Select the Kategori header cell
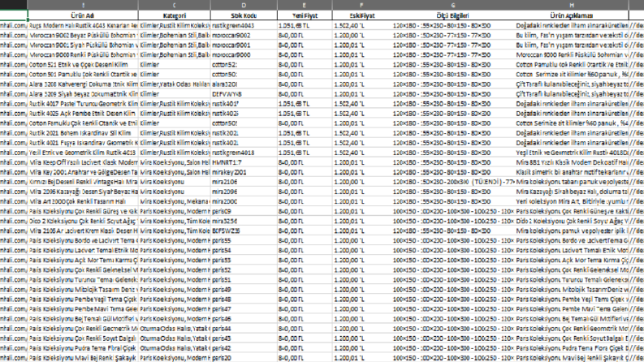644x362 pixels. (x=174, y=15)
